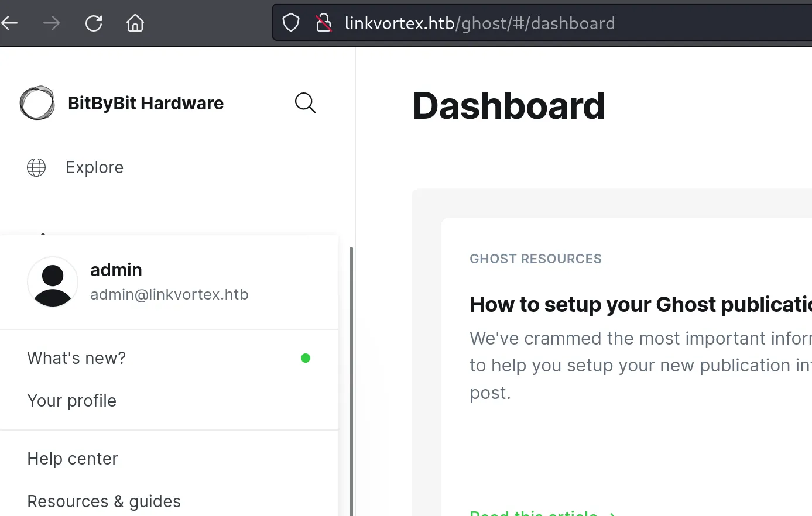Click the BitByBit Hardware site title
The image size is (812, 516).
click(x=146, y=103)
